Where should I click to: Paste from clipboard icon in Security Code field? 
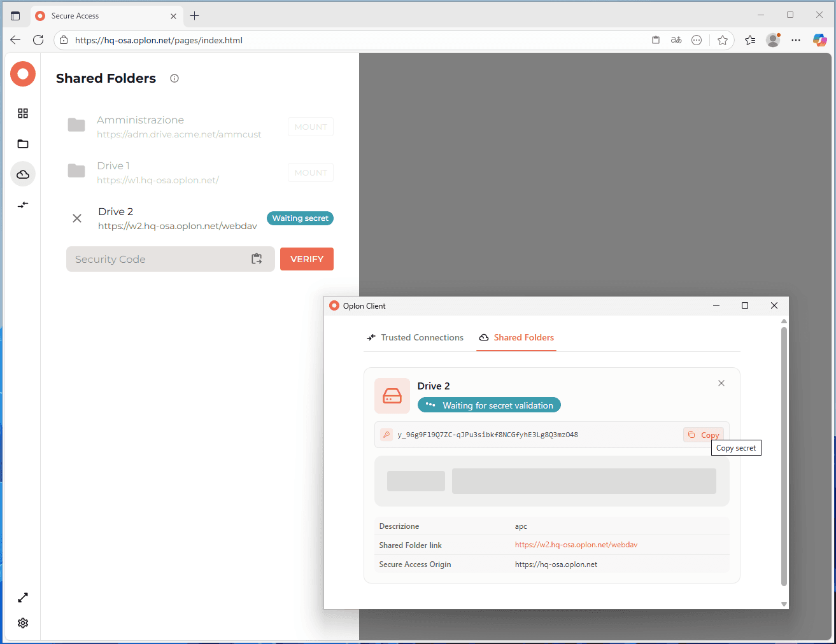(257, 259)
